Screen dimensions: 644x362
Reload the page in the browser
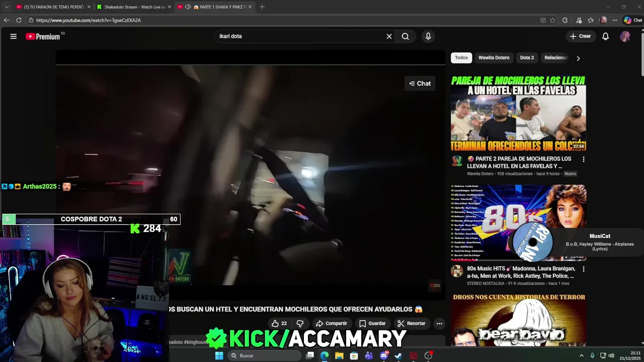19,20
